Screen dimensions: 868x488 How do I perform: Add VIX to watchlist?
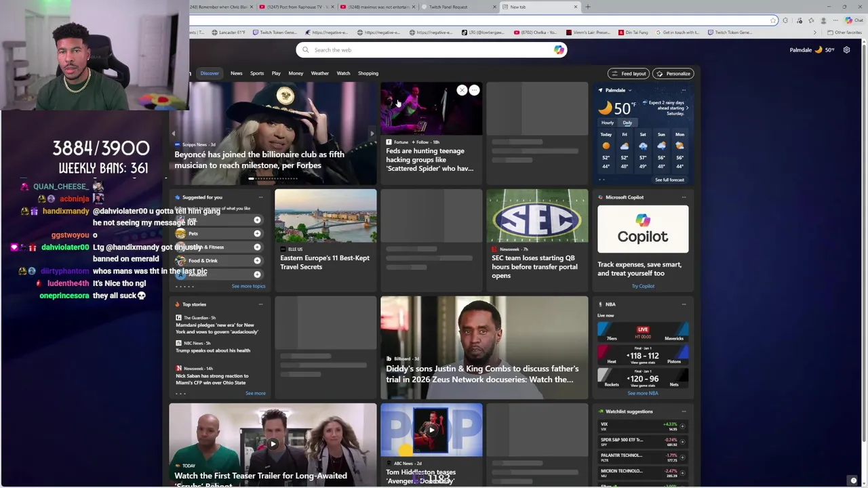682,426
